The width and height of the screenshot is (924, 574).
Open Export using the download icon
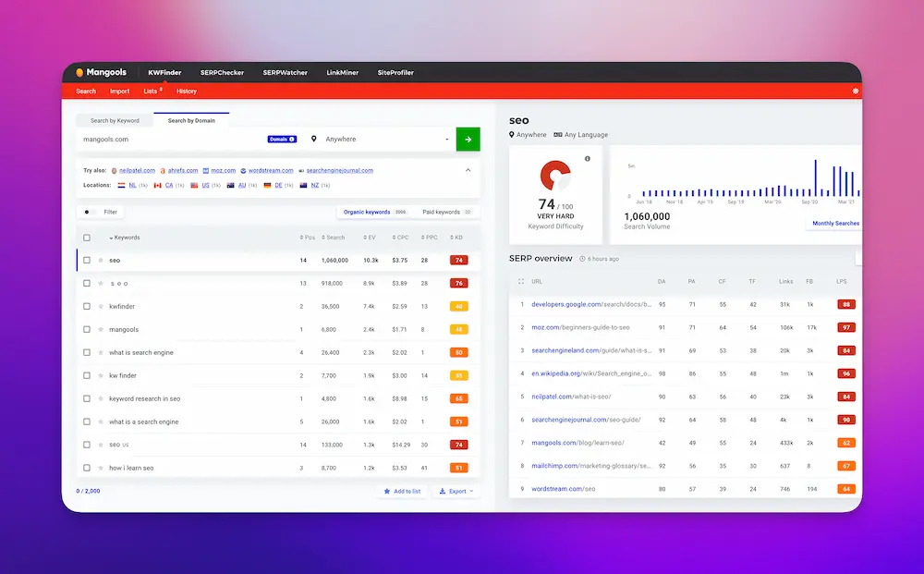tap(444, 491)
